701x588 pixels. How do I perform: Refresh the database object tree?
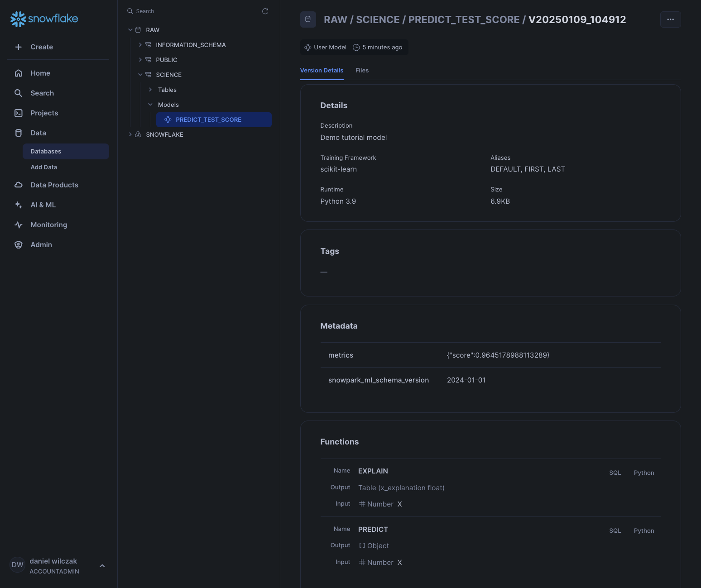(x=265, y=11)
